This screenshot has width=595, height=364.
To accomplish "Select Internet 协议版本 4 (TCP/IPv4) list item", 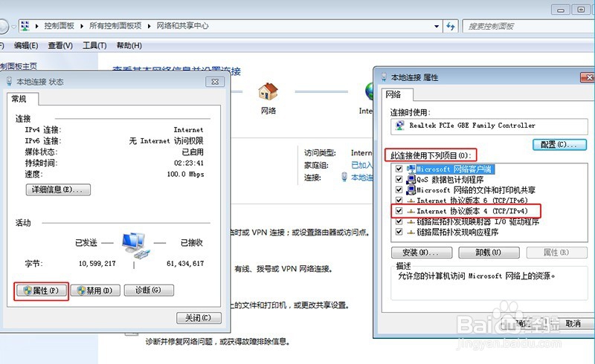I will click(x=472, y=211).
